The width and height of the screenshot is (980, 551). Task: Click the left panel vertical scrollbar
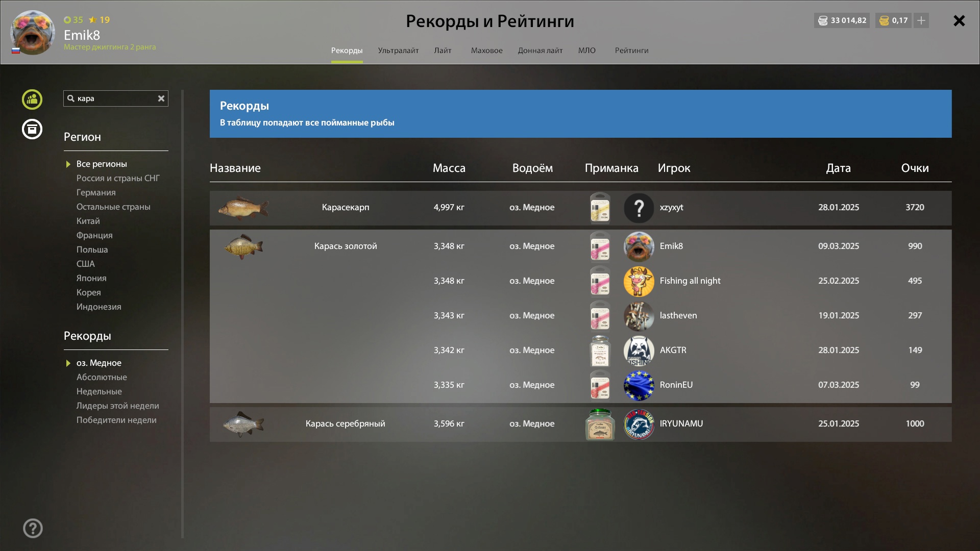182,314
